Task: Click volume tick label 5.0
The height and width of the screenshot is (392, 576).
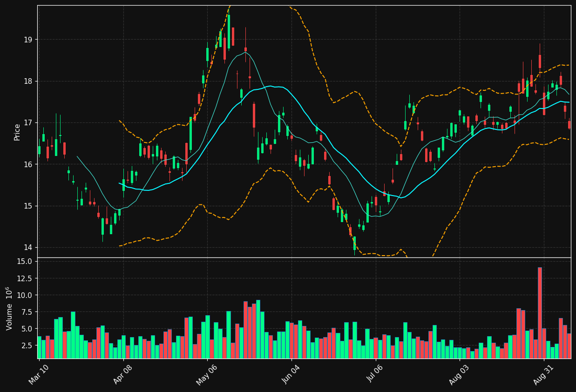Action: coord(27,329)
